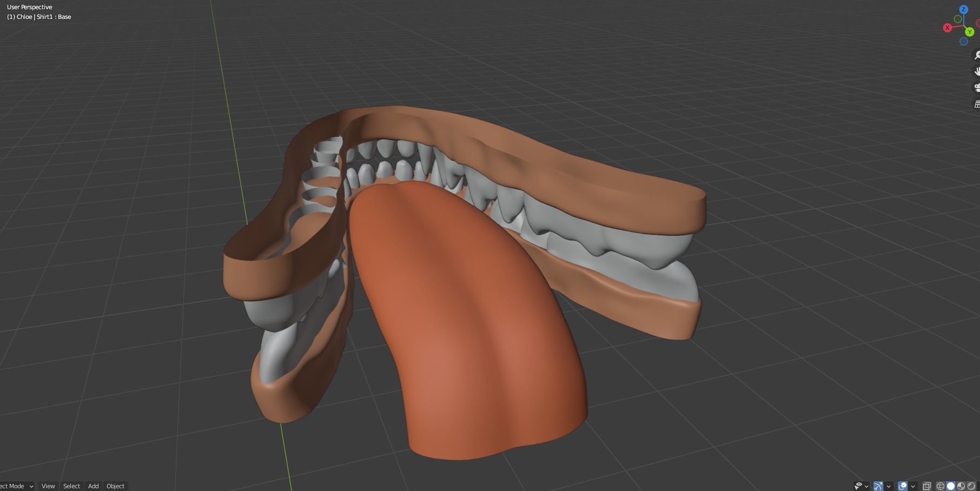Click the '(1) Chloe | Shirt1 : Base' text
Image resolution: width=980 pixels, height=491 pixels.
tap(39, 17)
